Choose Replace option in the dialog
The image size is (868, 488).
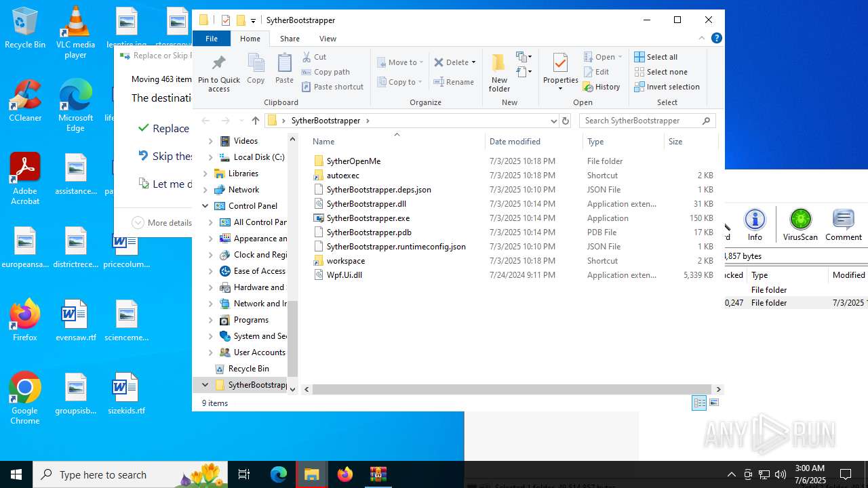click(x=163, y=128)
